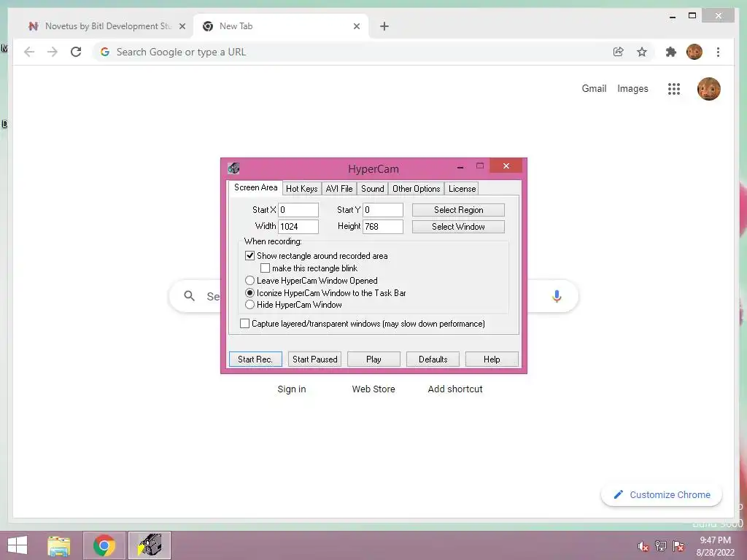Open the Sound tab

pyautogui.click(x=373, y=189)
